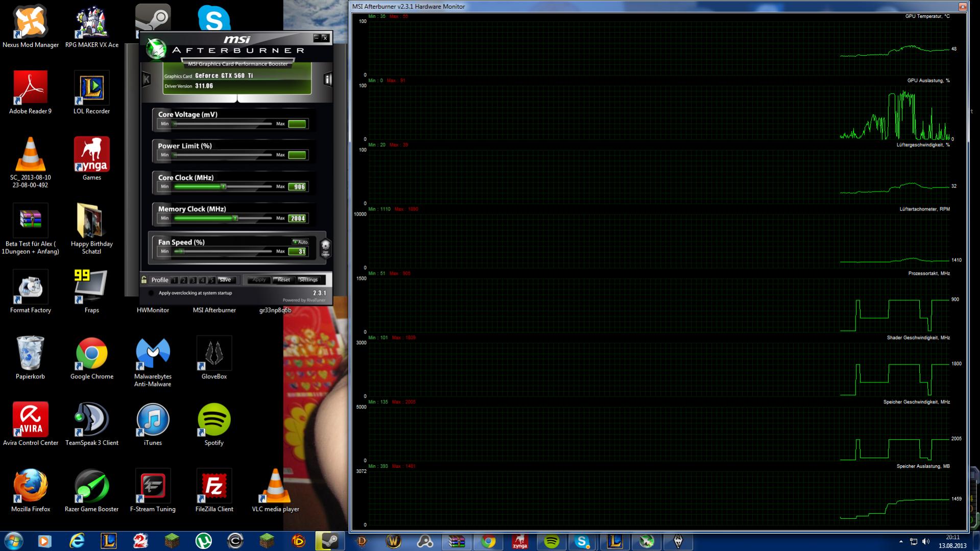Open TeamSpeak 3 Client icon
This screenshot has height=551, width=980.
point(92,424)
